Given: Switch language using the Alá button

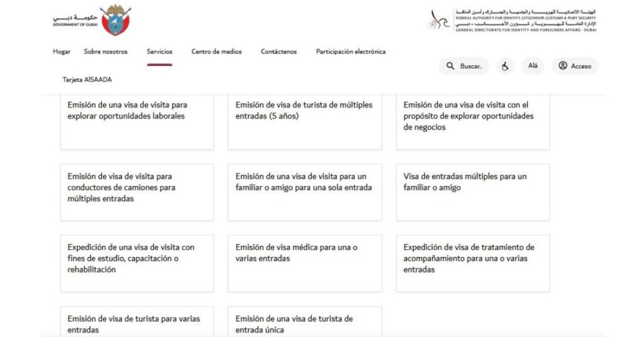Looking at the screenshot, I should [532, 66].
